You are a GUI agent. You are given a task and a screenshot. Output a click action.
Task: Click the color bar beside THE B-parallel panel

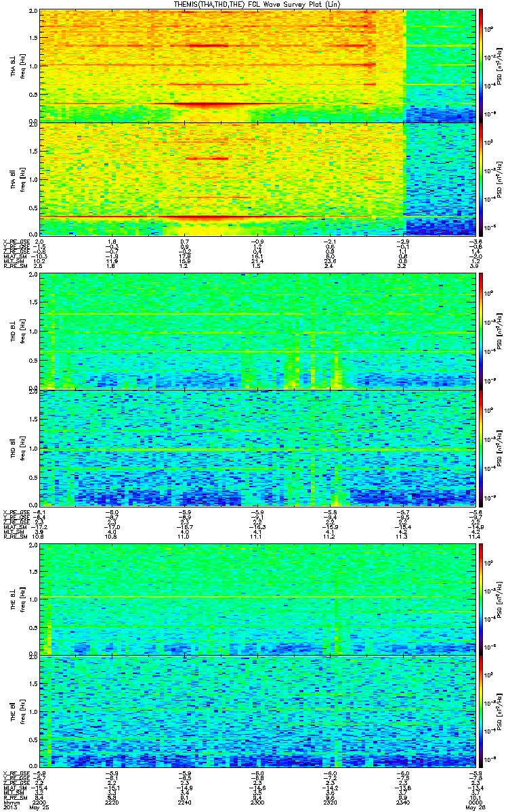pyautogui.click(x=481, y=711)
